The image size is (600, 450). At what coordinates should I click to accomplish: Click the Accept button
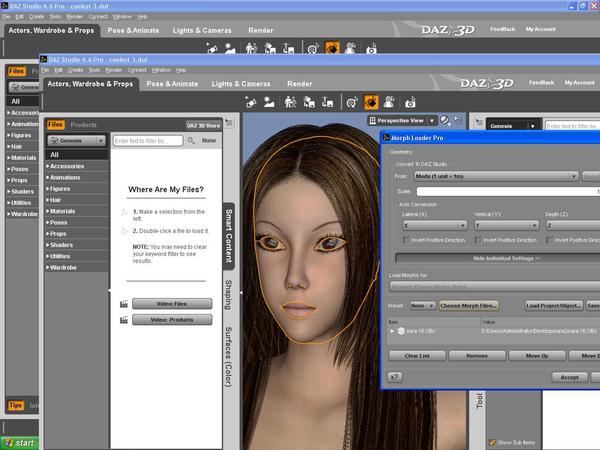[x=569, y=377]
